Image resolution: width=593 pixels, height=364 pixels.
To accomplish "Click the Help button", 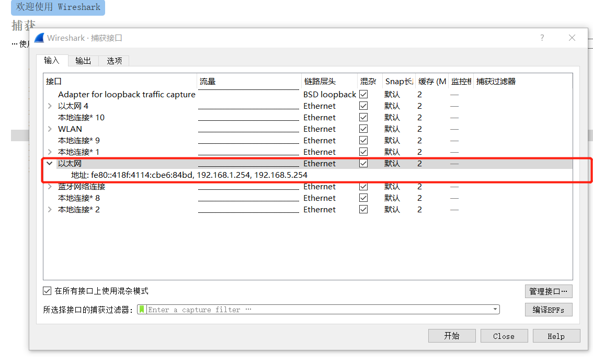I will tap(556, 336).
